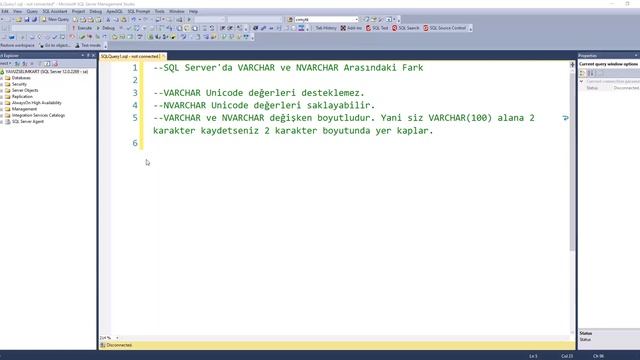Click the Undo icon in the toolbar
640x360 pixels.
[133, 20]
